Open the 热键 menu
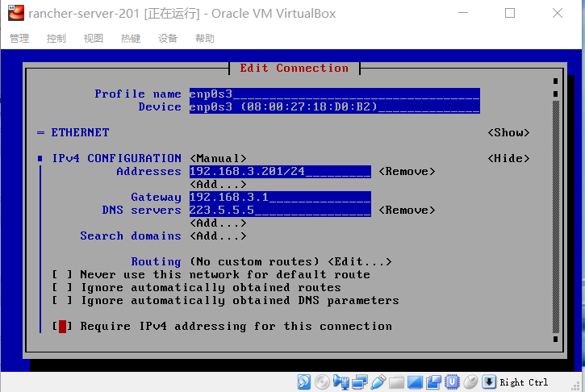The width and height of the screenshot is (585, 392). pos(131,39)
